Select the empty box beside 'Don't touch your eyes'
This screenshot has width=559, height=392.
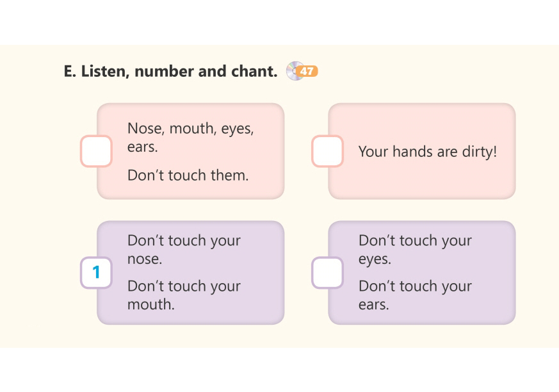327,273
